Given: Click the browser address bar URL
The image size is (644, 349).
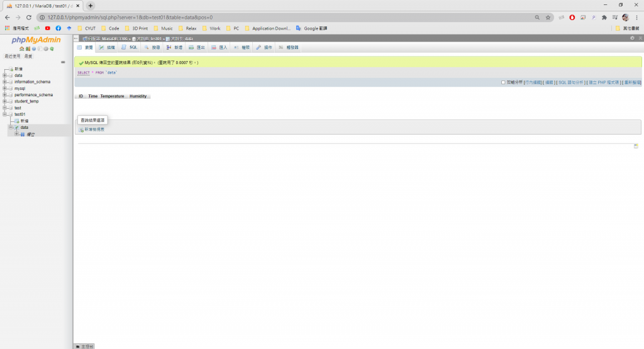Looking at the screenshot, I should point(130,17).
